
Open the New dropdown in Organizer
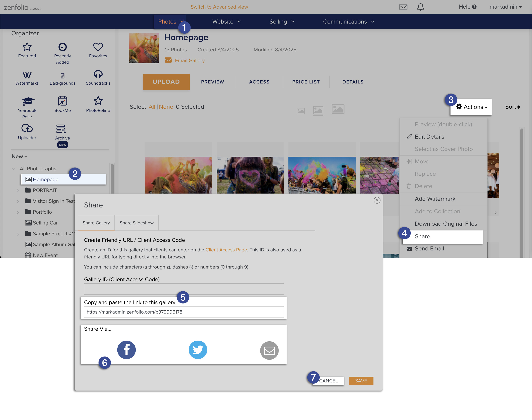click(19, 156)
